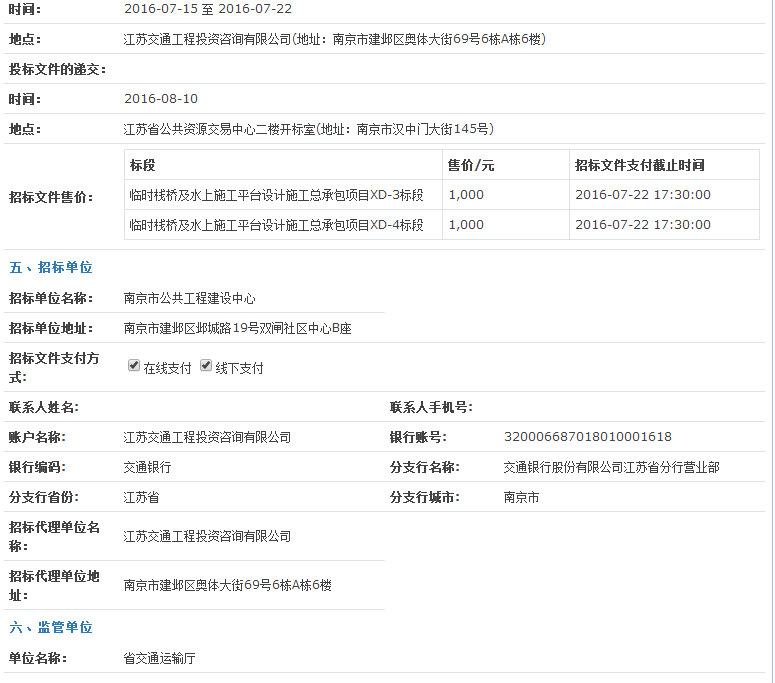Image resolution: width=775 pixels, height=683 pixels.
Task: Click the 账户名称 value 江苏交通工程投资咨询有限公司
Action: click(207, 437)
